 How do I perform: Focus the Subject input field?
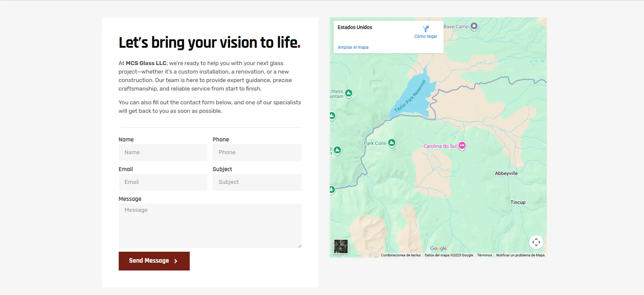click(257, 182)
